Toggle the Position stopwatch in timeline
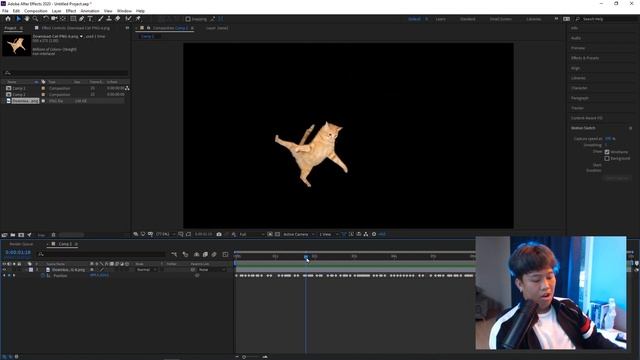The height and width of the screenshot is (360, 640). pyautogui.click(x=42, y=276)
